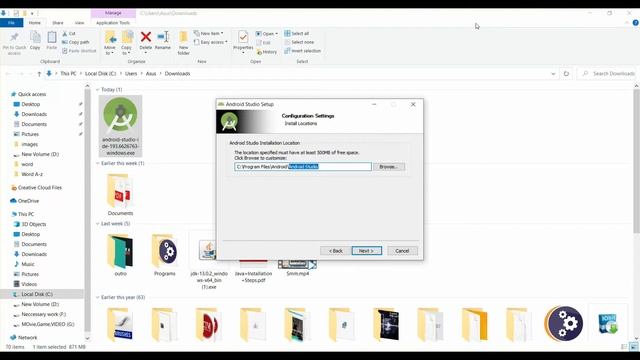Viewport: 640px width, 360px height.
Task: Cancel the Android Studio Setup
Action: tap(402, 251)
